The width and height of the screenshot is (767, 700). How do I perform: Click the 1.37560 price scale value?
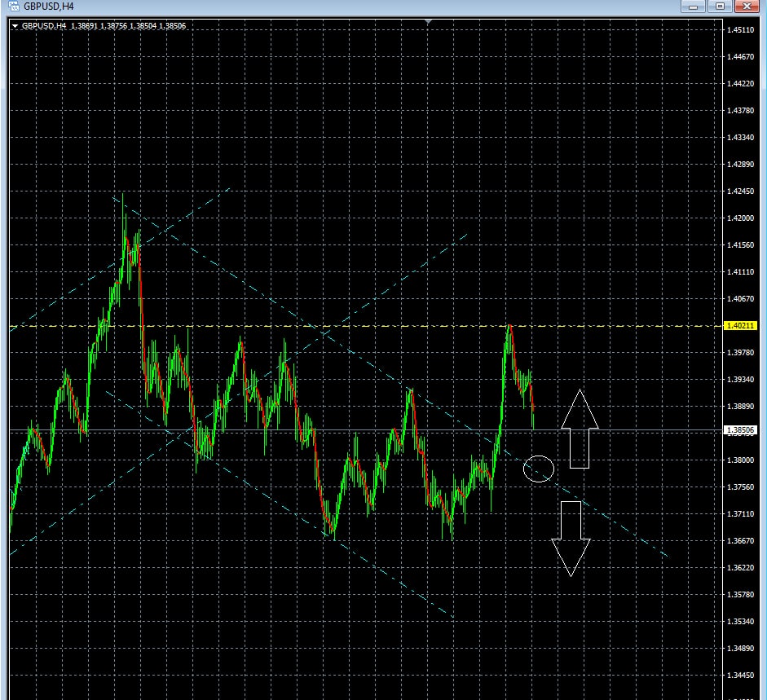tap(740, 487)
